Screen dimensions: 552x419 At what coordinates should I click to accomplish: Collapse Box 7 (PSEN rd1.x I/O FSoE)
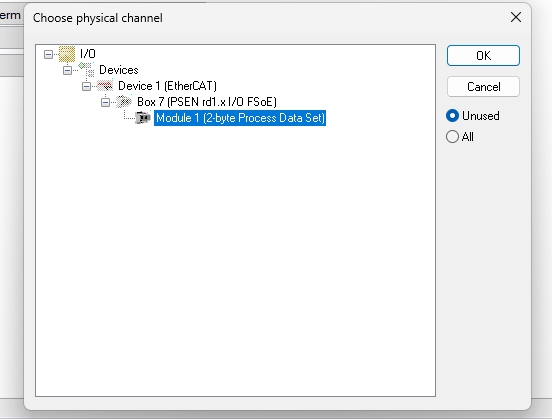[105, 102]
